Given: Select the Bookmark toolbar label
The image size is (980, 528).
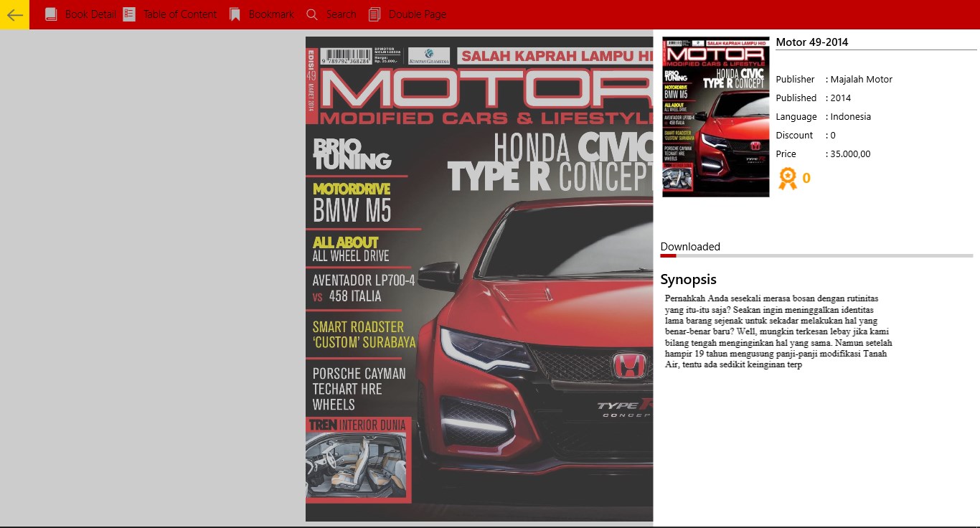Looking at the screenshot, I should (x=271, y=14).
